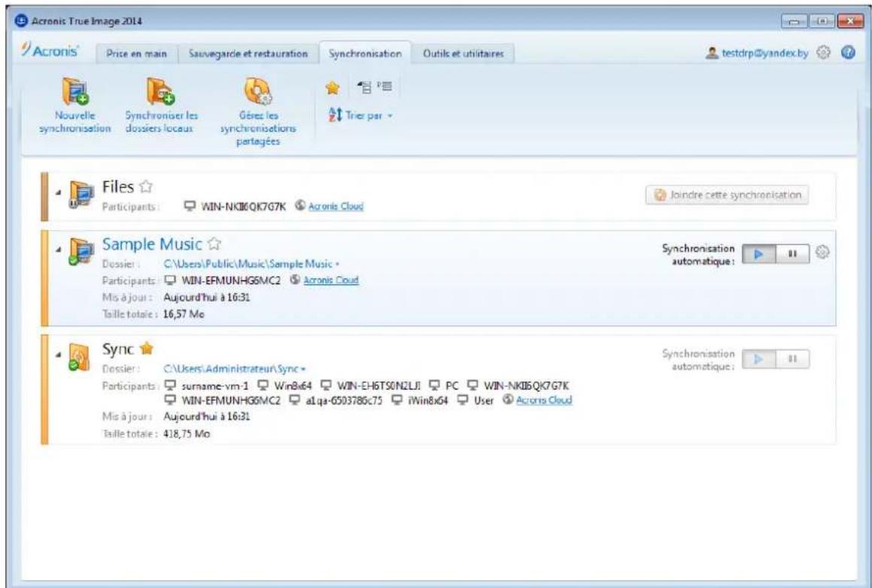Switch to Sauvegarde et restauration tab

pyautogui.click(x=248, y=54)
